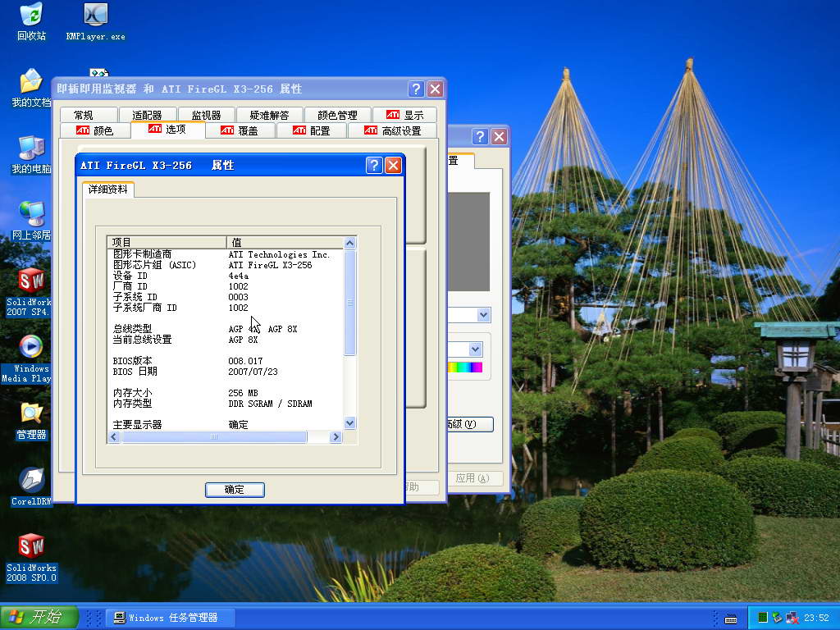Open the ATI 显示 tab

point(404,115)
